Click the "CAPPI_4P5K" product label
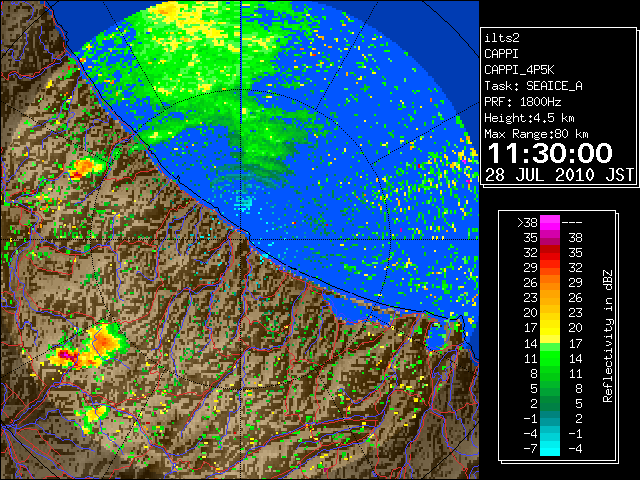The width and height of the screenshot is (640, 480). click(519, 70)
